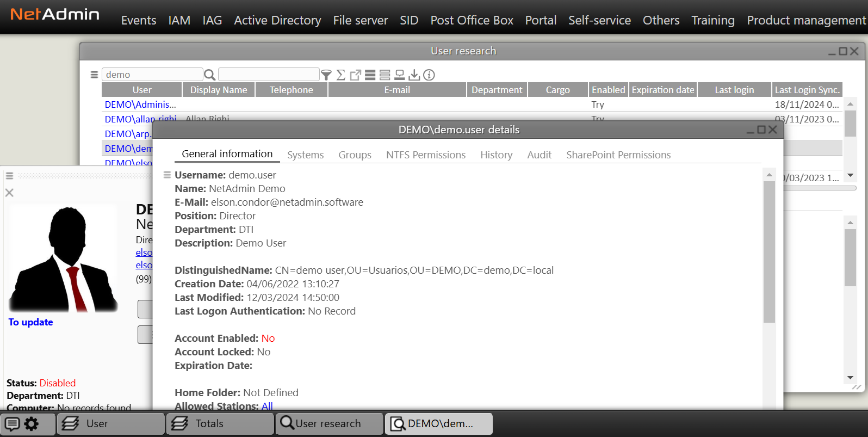
Task: Switch to User research taskbar window
Action: (330, 424)
